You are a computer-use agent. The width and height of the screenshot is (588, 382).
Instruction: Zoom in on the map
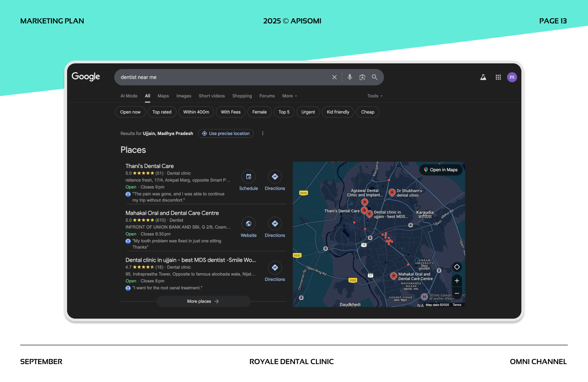pyautogui.click(x=457, y=281)
